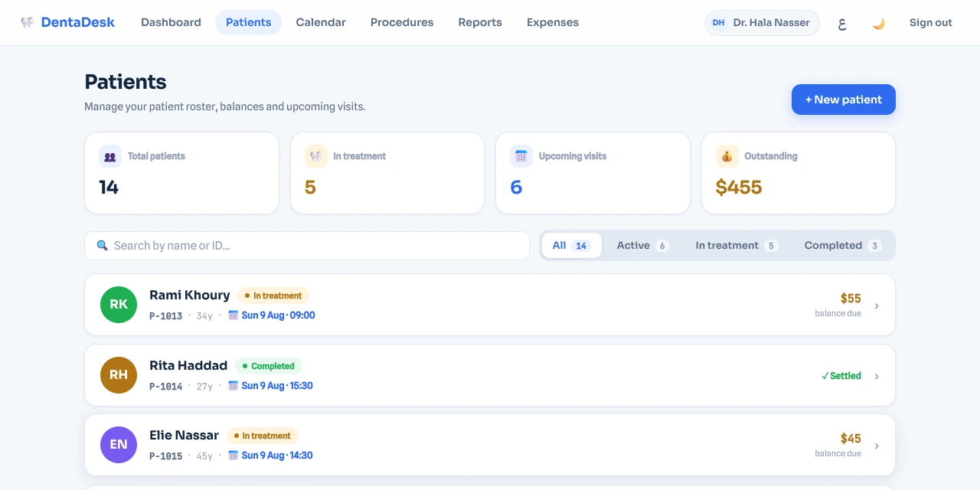980x490 pixels.
Task: Click the Rami Khoury patient name
Action: click(x=190, y=296)
